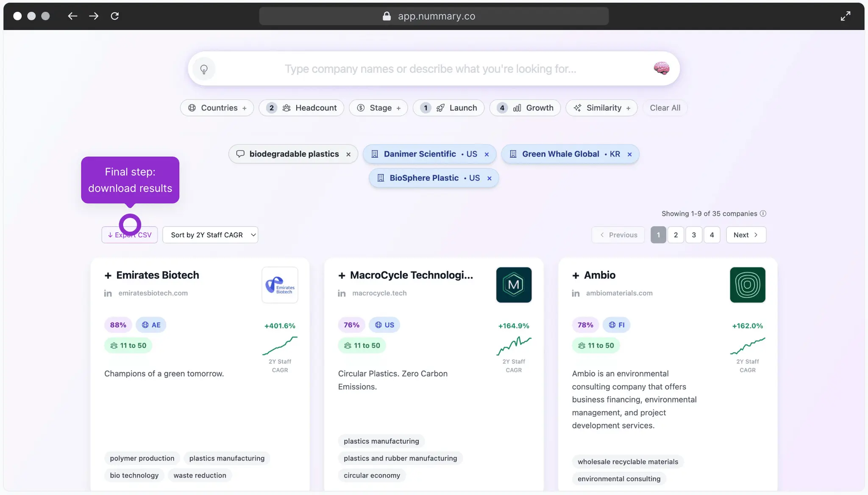The height and width of the screenshot is (495, 868).
Task: Click the US country badge on MacroCycle card
Action: coord(384,325)
